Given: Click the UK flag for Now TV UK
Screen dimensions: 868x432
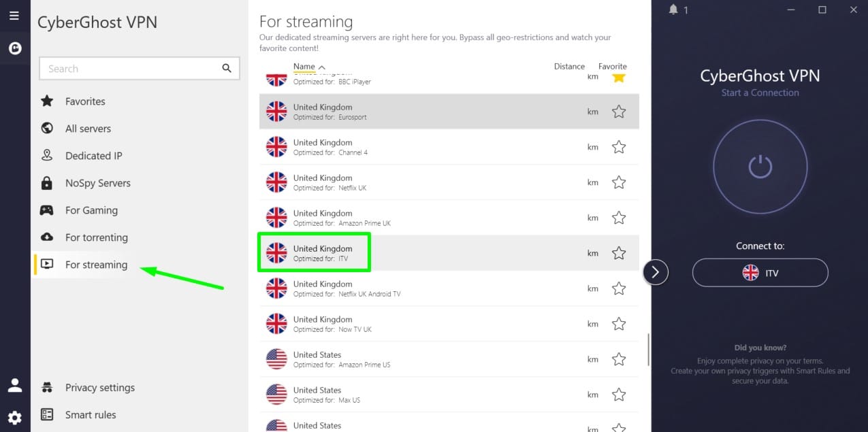Looking at the screenshot, I should [276, 324].
